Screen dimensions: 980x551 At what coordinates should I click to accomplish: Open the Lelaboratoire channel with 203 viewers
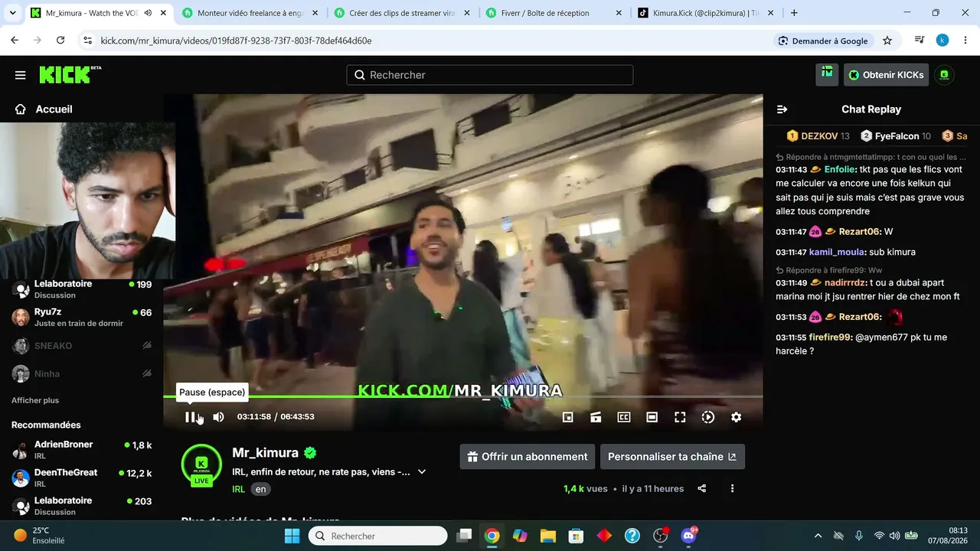click(x=82, y=506)
